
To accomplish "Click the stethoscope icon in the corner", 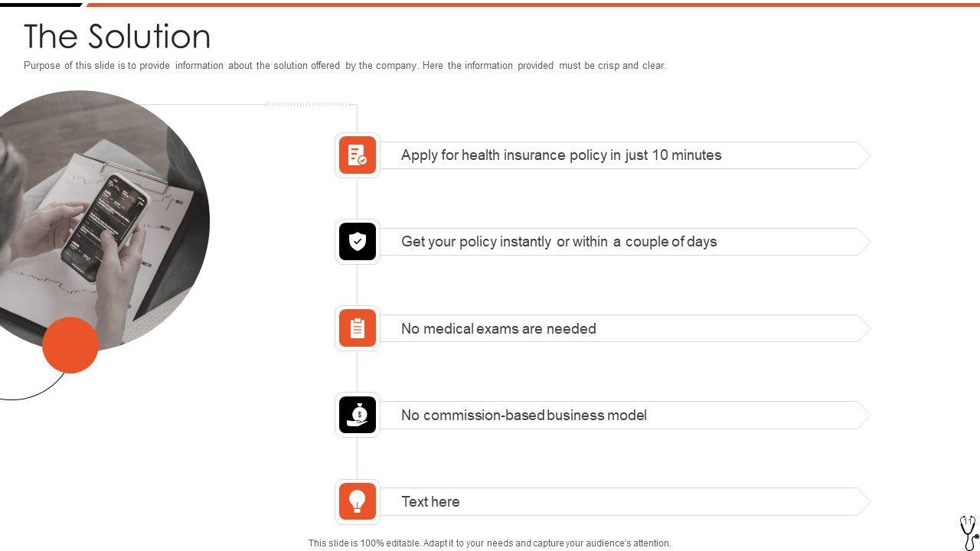I will pyautogui.click(x=969, y=532).
